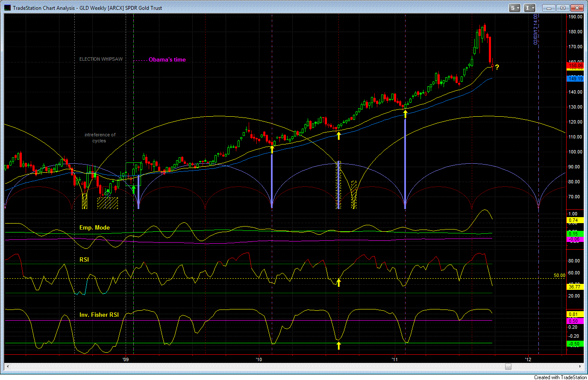
Task: Open the I dropdown in the title bar
Action: tap(529, 8)
